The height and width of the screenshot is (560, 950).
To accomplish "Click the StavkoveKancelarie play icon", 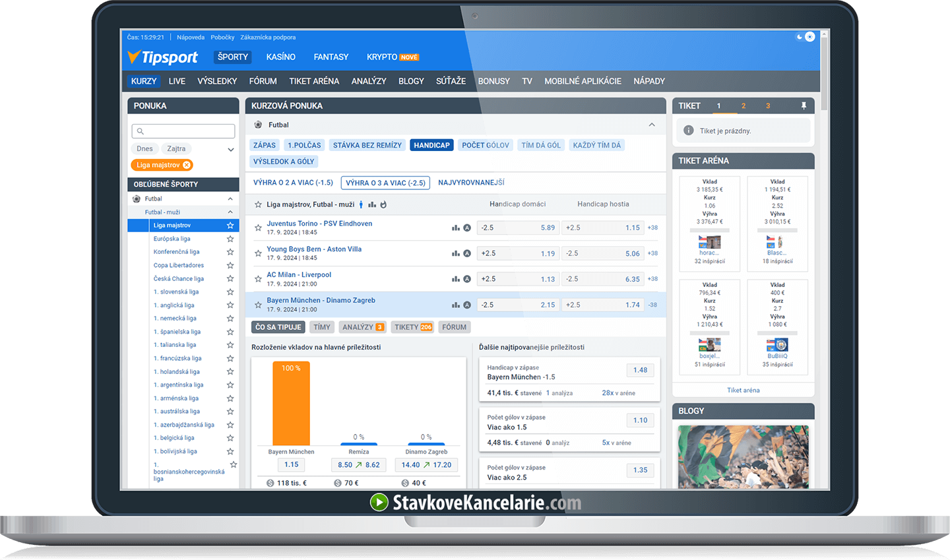I will pyautogui.click(x=379, y=503).
